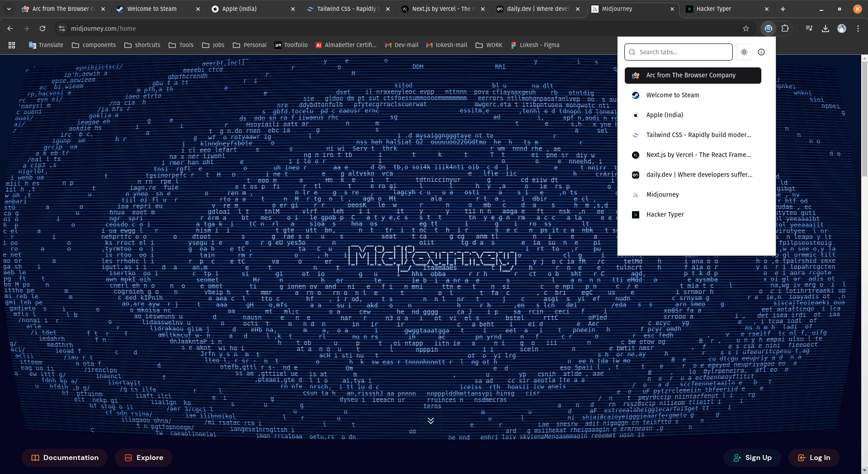The width and height of the screenshot is (868, 474).
Task: Switch to the Apple (India) tab
Action: tap(239, 9)
